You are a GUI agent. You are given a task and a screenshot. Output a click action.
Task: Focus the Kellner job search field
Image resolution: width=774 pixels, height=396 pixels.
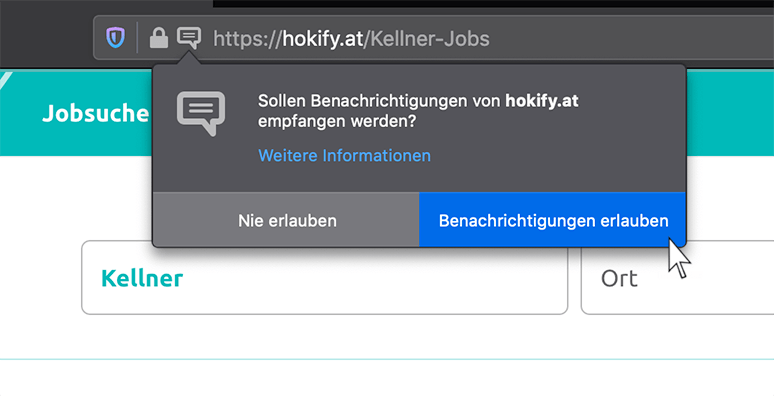(325, 277)
